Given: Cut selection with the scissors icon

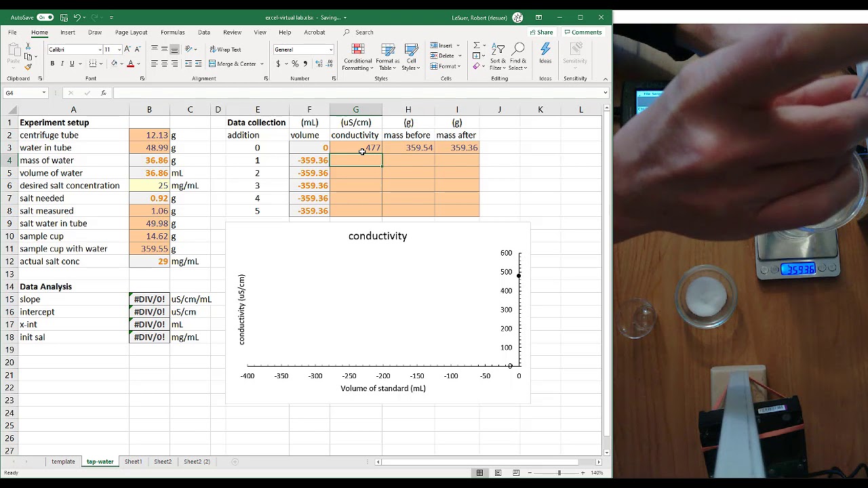Looking at the screenshot, I should tap(28, 46).
